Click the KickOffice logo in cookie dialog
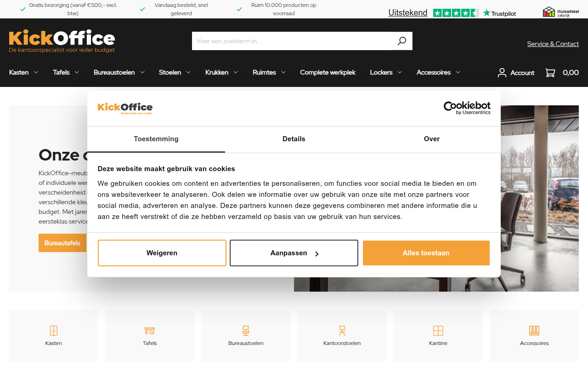 click(x=125, y=108)
